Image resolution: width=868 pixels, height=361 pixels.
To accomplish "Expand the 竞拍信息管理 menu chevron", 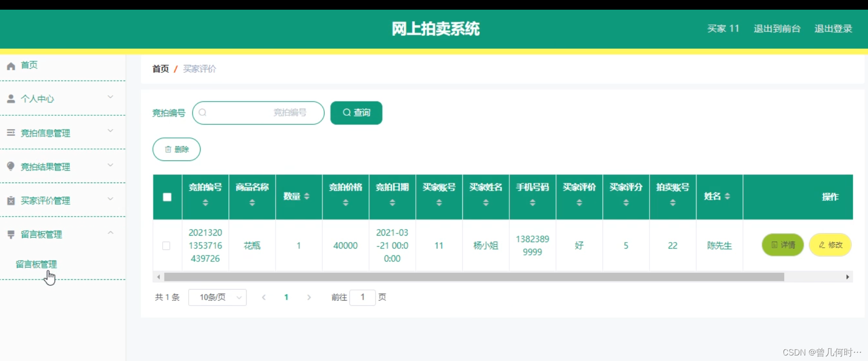I will point(111,131).
